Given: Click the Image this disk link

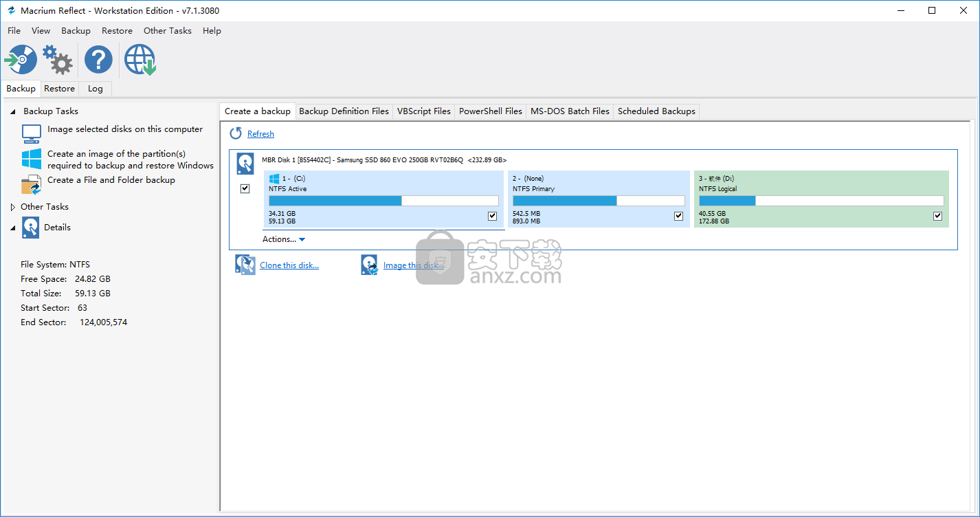Looking at the screenshot, I should [x=414, y=265].
